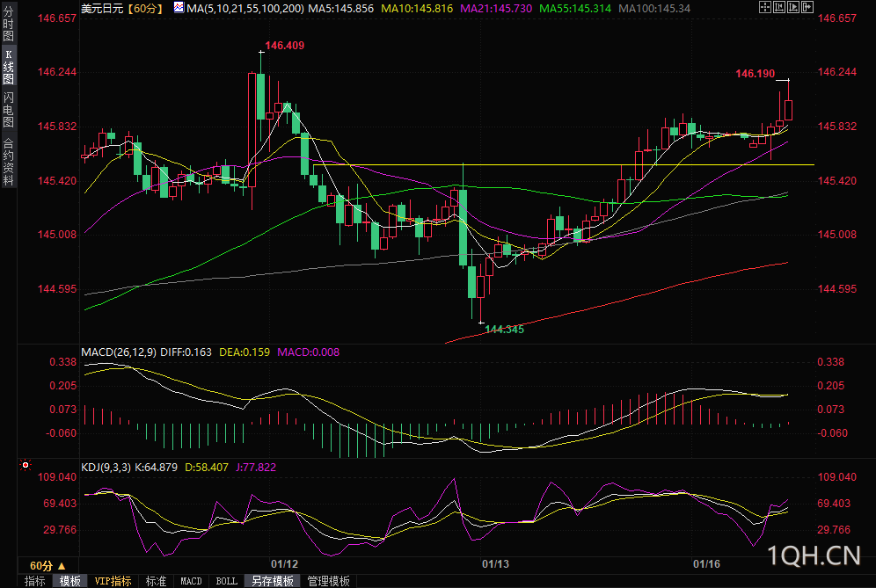
Task: Switch to K线图 view
Action: pyautogui.click(x=9, y=67)
